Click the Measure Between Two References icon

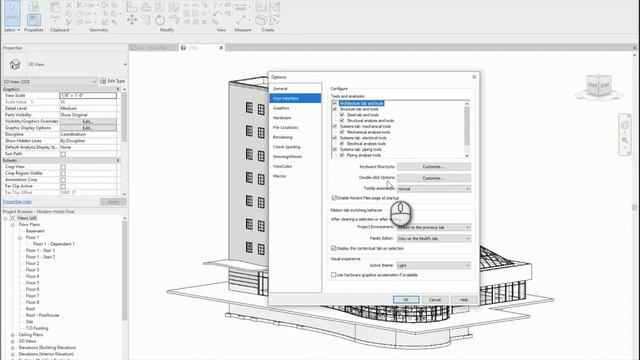coord(241,20)
